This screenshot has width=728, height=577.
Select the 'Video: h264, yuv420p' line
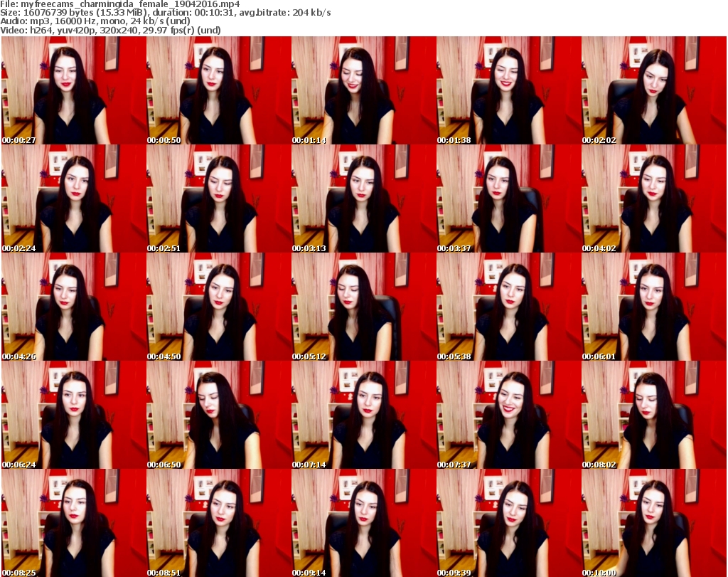[110, 31]
